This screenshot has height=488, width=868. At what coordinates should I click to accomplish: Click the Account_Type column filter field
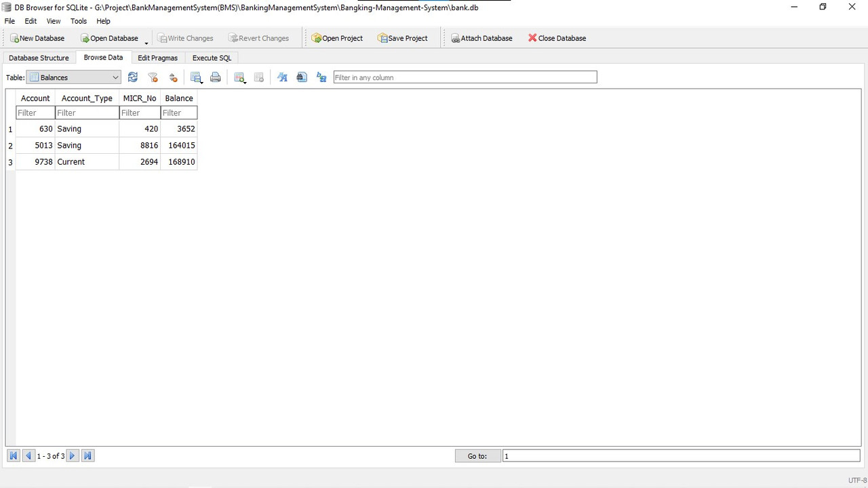pos(87,113)
